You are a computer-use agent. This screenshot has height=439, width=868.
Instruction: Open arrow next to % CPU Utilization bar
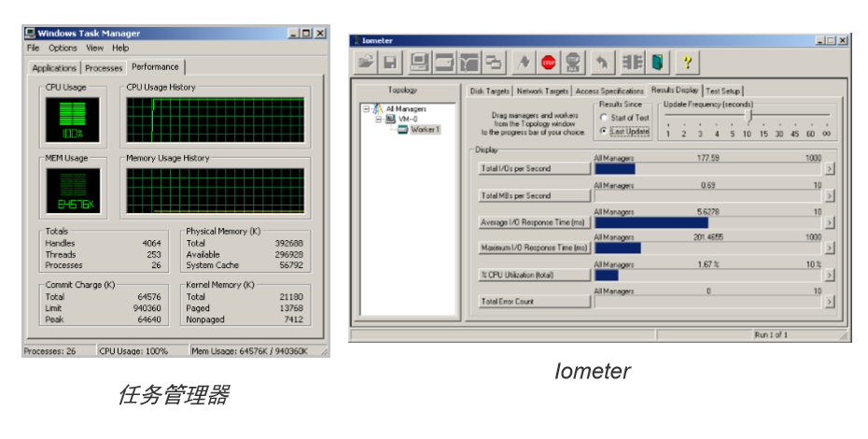(829, 275)
